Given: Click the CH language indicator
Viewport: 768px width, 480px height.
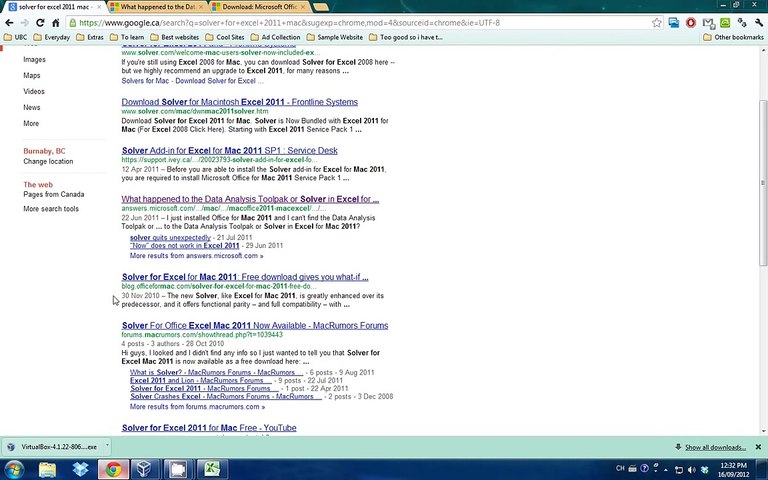Looking at the screenshot, I should [620, 468].
